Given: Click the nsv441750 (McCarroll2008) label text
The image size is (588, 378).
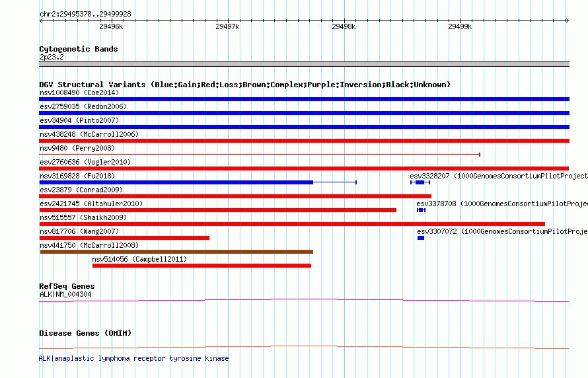Looking at the screenshot, I should [89, 245].
